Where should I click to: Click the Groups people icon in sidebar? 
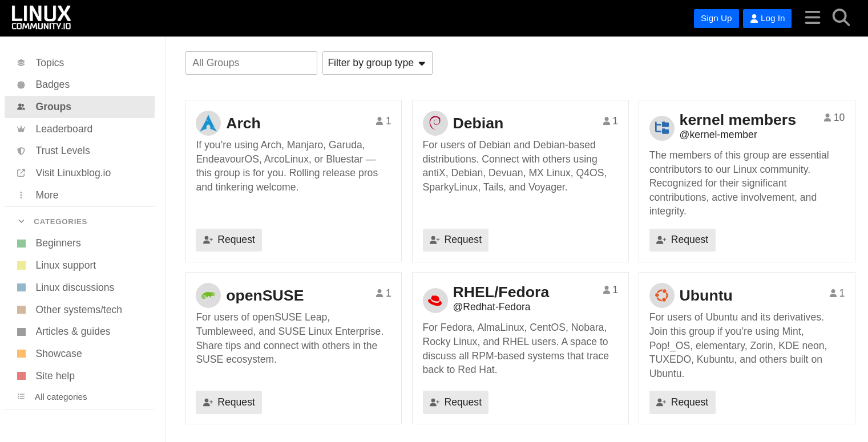pos(21,107)
